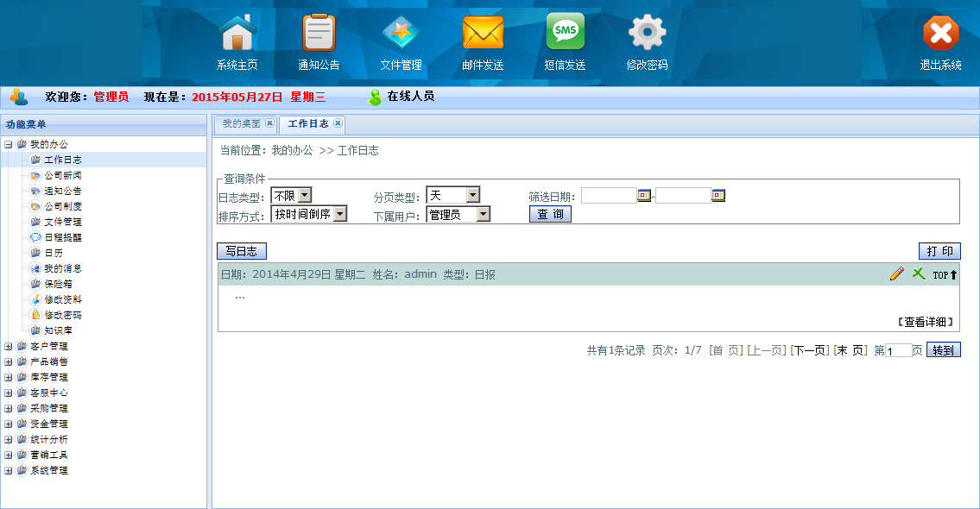This screenshot has width=980, height=509.
Task: Open the 短信发送 SMS icon
Action: tap(565, 32)
